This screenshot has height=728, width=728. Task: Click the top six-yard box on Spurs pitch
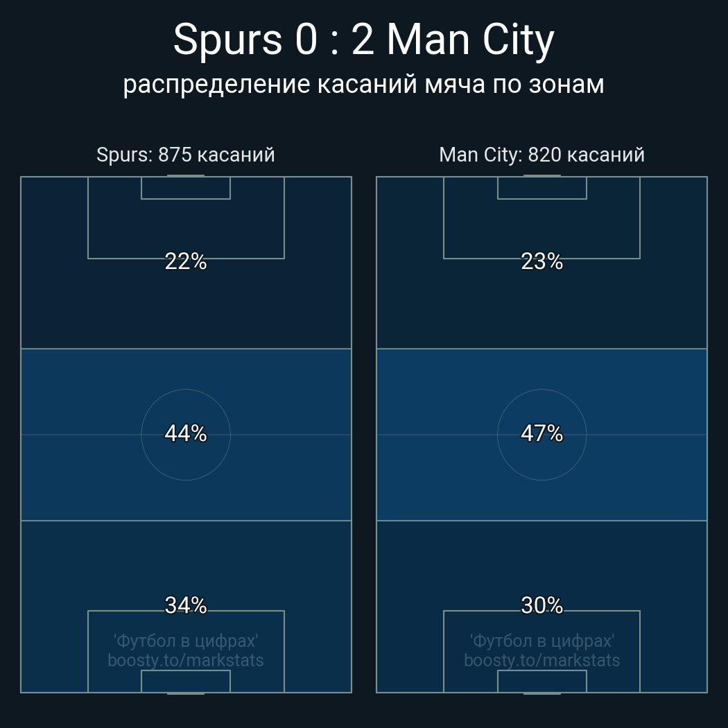tap(186, 188)
